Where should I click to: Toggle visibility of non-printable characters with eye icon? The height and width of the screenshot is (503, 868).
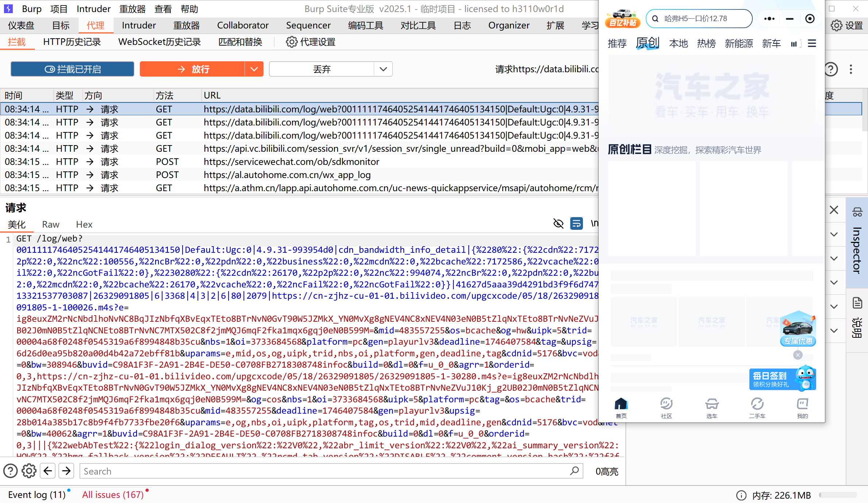(x=558, y=223)
